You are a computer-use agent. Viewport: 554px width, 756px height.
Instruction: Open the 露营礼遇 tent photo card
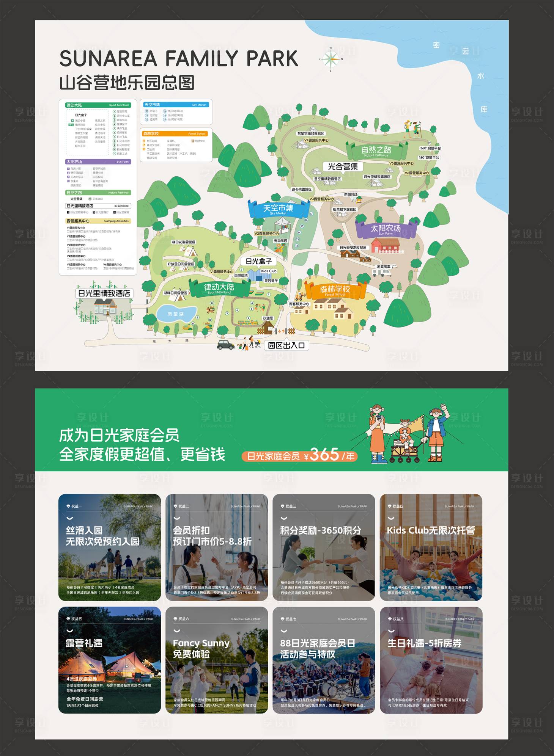110,660
